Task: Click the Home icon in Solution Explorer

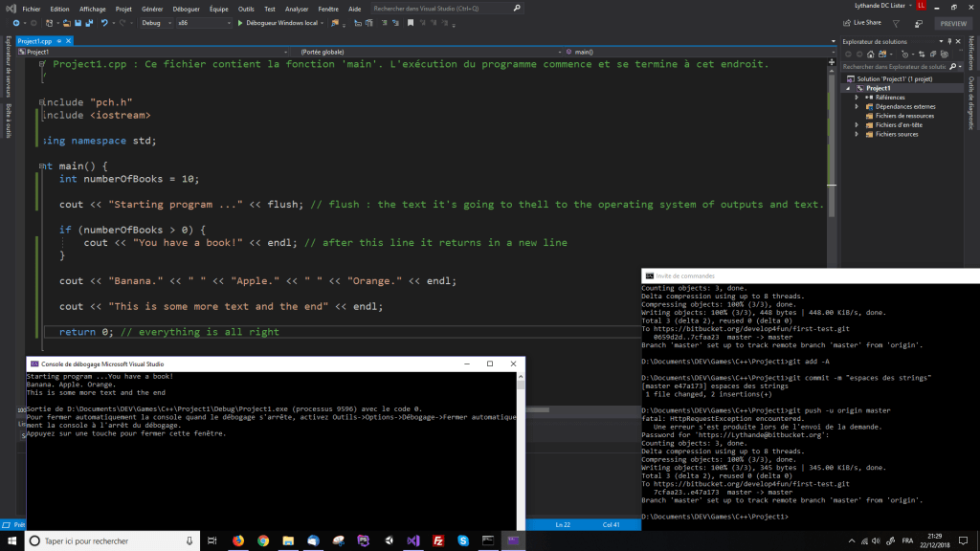Action: 870,54
